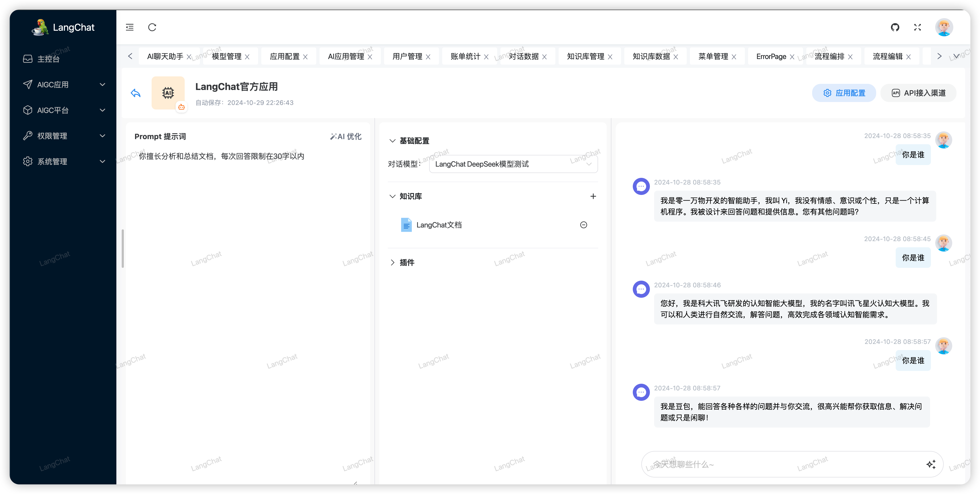Remove LangChat文档 with minus icon
Viewport: 980px width, 494px height.
pyautogui.click(x=583, y=225)
